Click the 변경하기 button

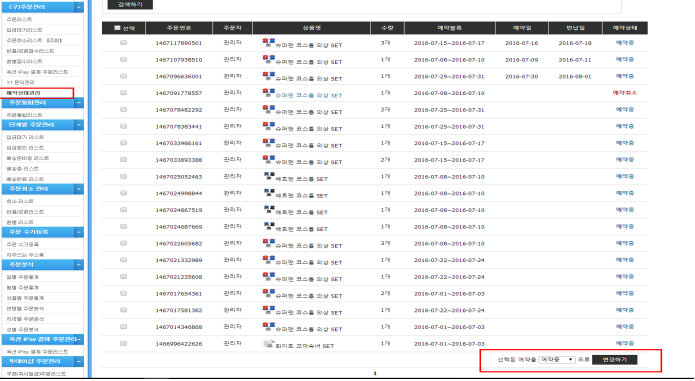[614, 360]
